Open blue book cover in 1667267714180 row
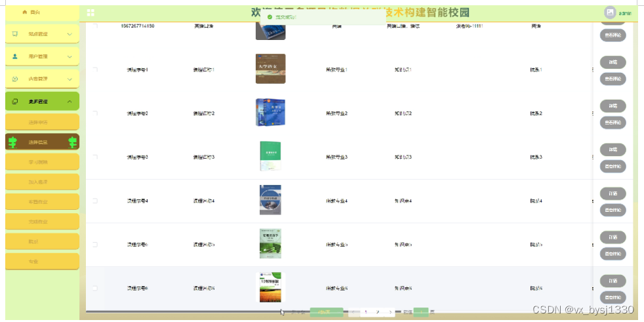Viewport: 644px width, 322px height. [x=270, y=31]
